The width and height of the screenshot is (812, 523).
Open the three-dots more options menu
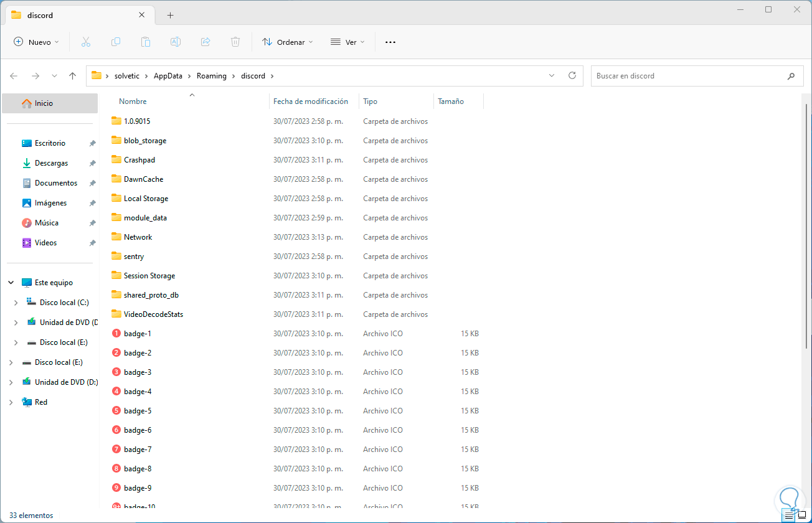click(x=390, y=42)
